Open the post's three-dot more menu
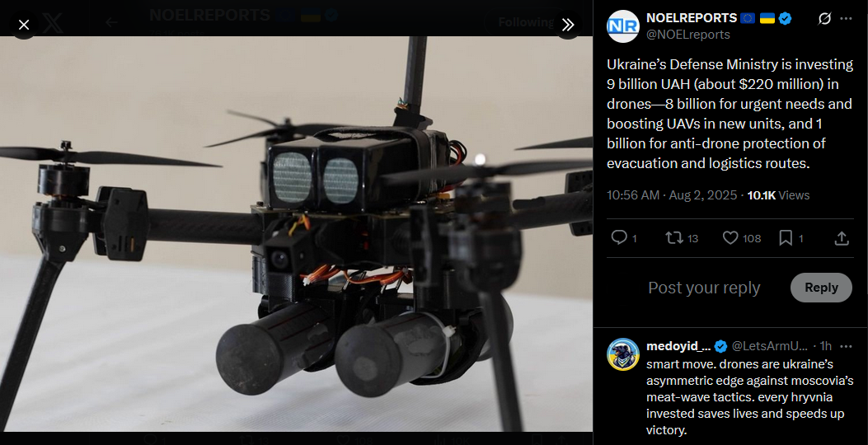Screen dimensions: 868x445 point(846,18)
